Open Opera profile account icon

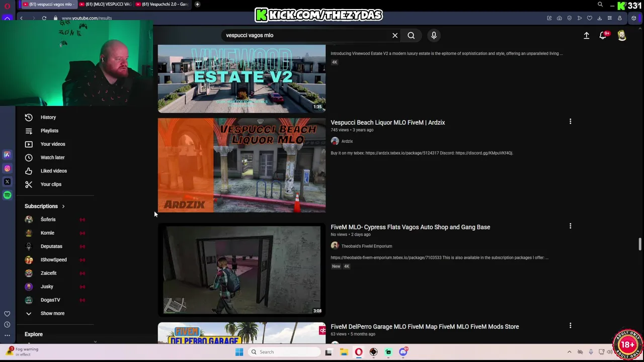click(x=620, y=18)
